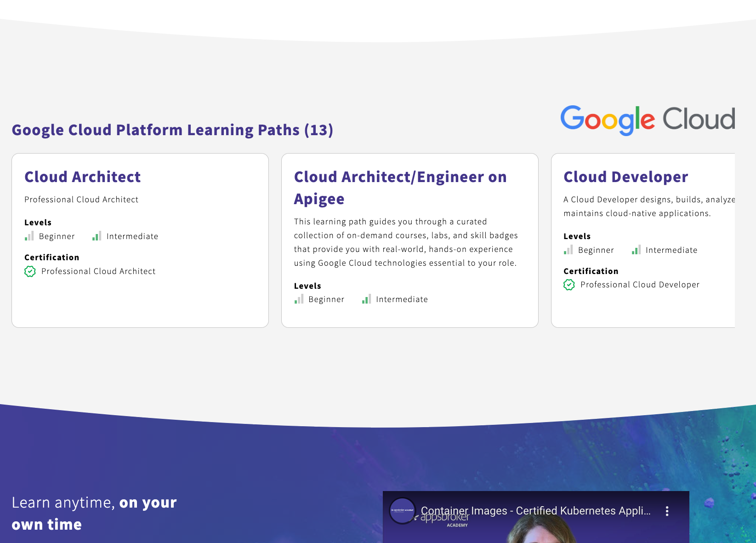Click 'Beginner' label in the Cloud Architect card
Viewport: 756px width, 543px height.
tap(57, 236)
